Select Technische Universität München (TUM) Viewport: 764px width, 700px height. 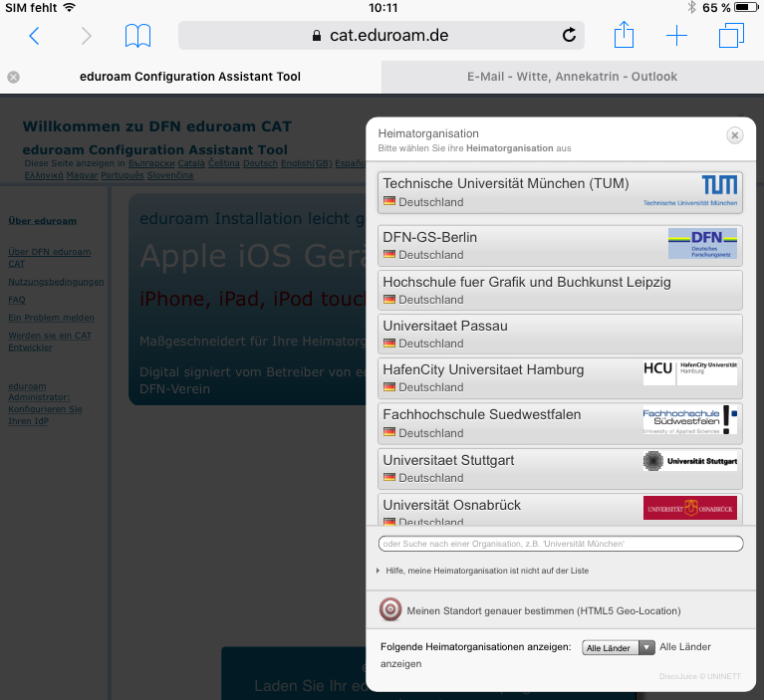[x=560, y=192]
